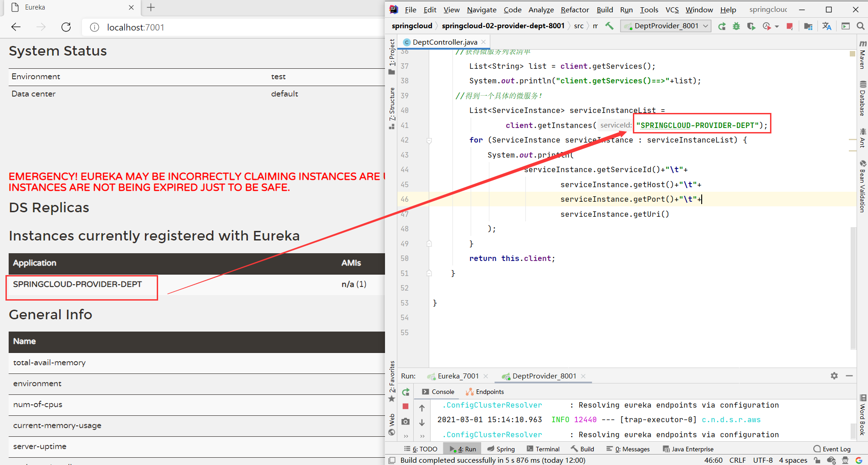Click the browser Back arrow
The image size is (868, 465).
16,27
